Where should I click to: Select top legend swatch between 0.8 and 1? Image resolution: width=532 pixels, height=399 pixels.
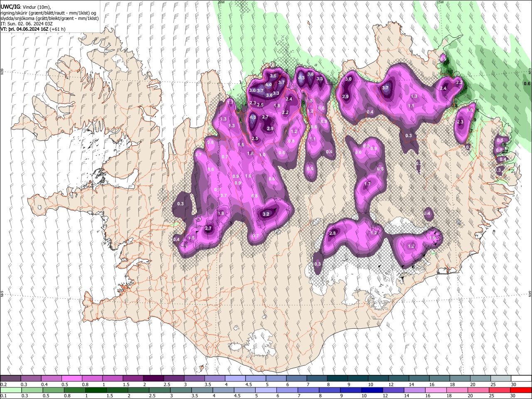click(x=92, y=379)
